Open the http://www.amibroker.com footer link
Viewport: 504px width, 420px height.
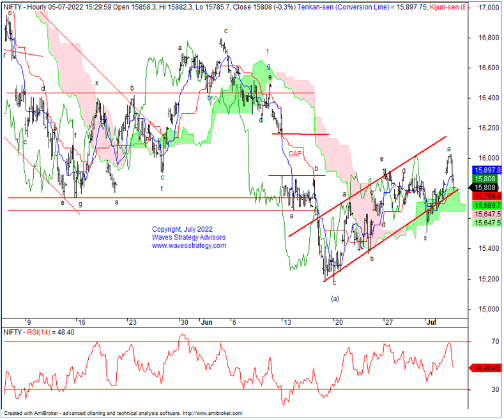click(x=213, y=414)
